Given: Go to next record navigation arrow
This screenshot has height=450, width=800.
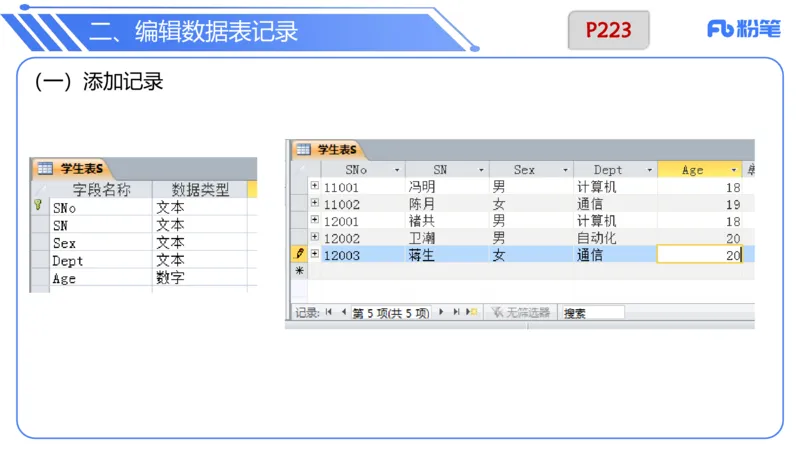Looking at the screenshot, I should pyautogui.click(x=441, y=312).
